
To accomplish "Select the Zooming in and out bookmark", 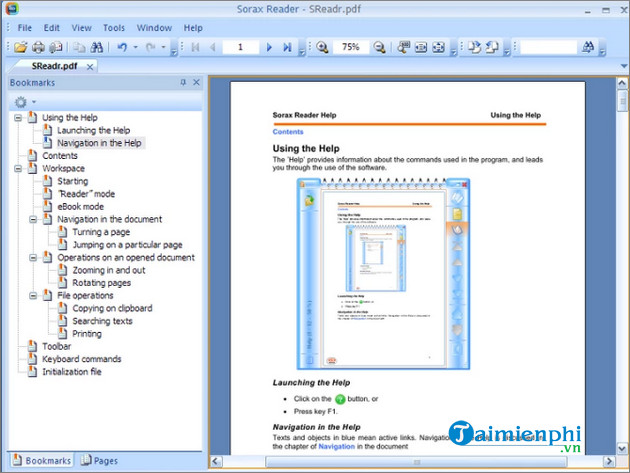I will tap(109, 270).
